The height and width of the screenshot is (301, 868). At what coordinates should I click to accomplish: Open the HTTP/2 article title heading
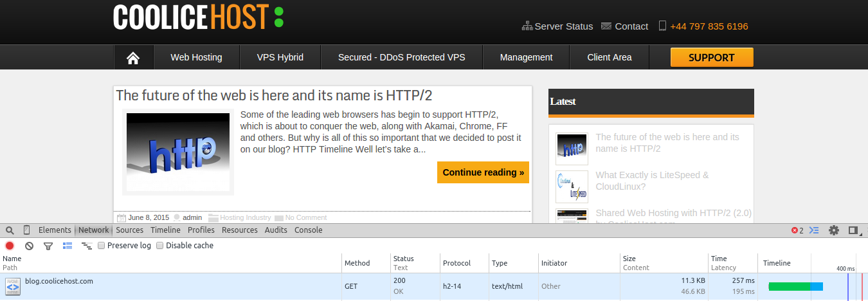point(274,96)
